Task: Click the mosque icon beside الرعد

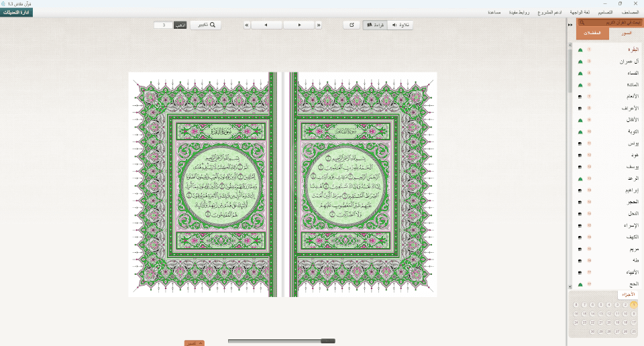Action: (x=580, y=179)
